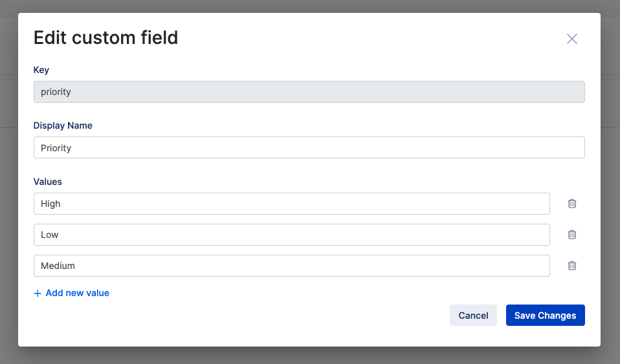Close the Edit custom field dialog
The width and height of the screenshot is (620, 364).
tap(572, 39)
